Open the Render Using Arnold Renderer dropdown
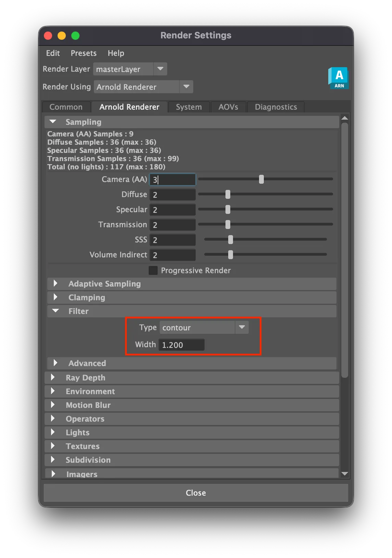This screenshot has width=392, height=558. tap(143, 87)
